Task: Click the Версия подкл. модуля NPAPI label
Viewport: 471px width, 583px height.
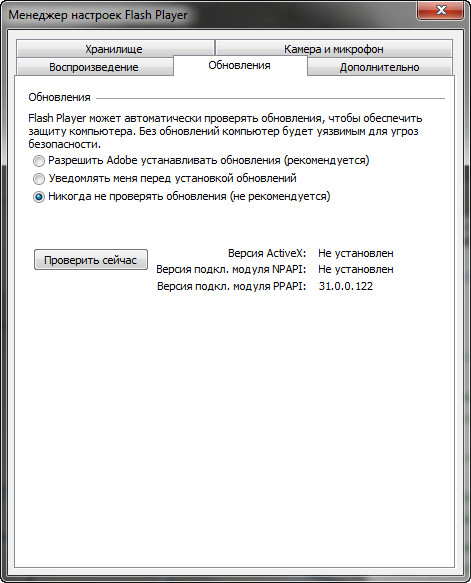Action: click(231, 269)
